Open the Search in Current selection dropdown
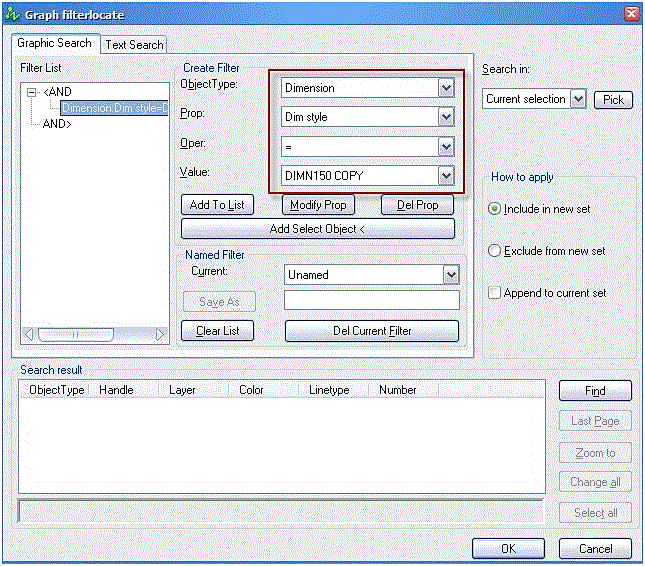This screenshot has width=645, height=566. pyautogui.click(x=578, y=99)
